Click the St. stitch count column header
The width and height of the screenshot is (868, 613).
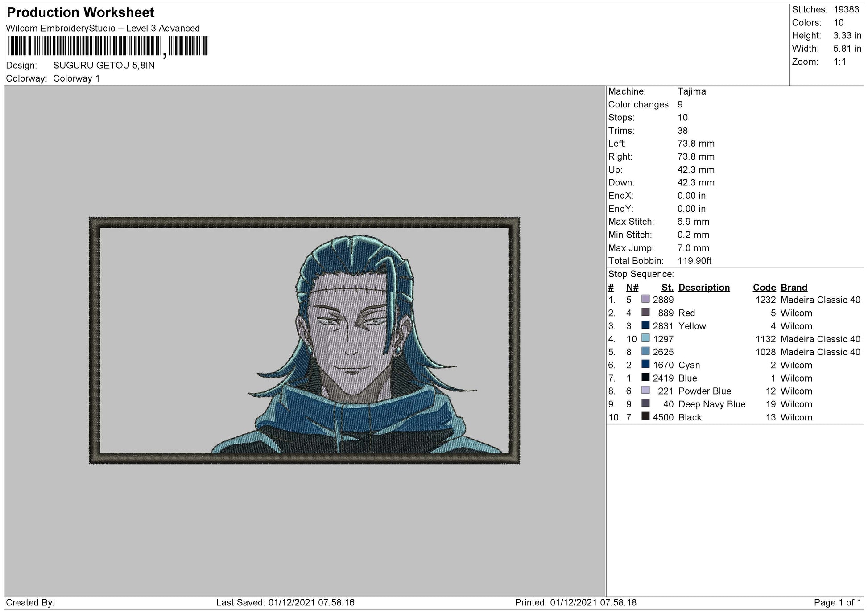(x=667, y=288)
